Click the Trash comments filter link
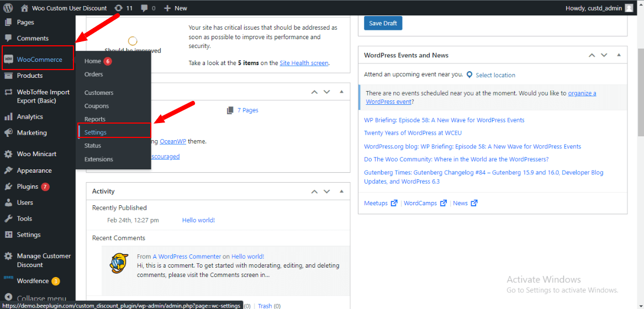The image size is (644, 309). [265, 306]
